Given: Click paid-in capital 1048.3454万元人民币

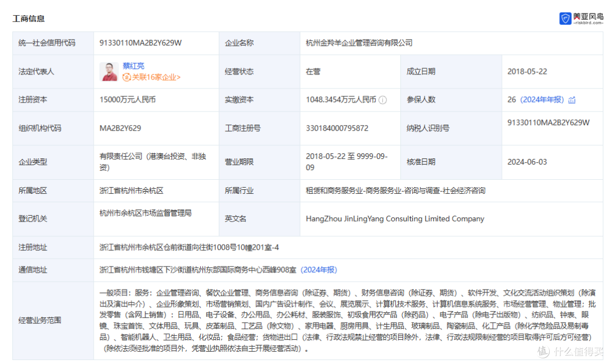Looking at the screenshot, I should click(x=341, y=100).
